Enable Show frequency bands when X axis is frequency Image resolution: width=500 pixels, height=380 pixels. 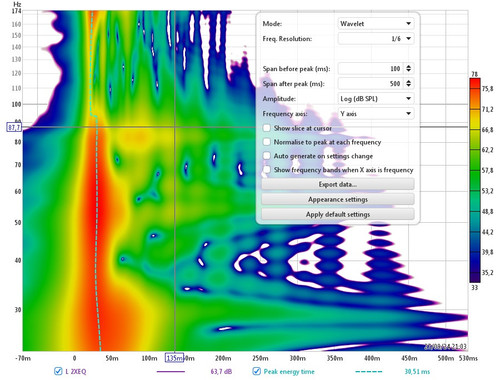pyautogui.click(x=267, y=170)
